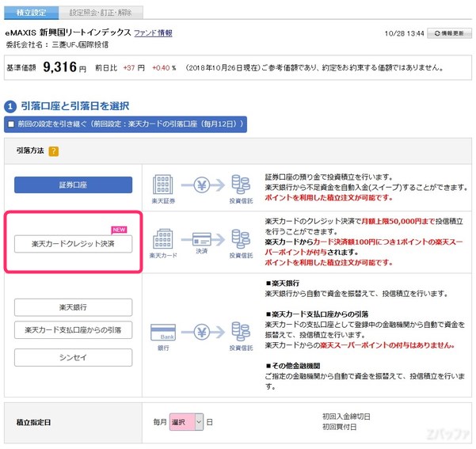Click the 投資信託 coins icon in 証券口座 row
The width and height of the screenshot is (476, 449).
pyautogui.click(x=241, y=185)
